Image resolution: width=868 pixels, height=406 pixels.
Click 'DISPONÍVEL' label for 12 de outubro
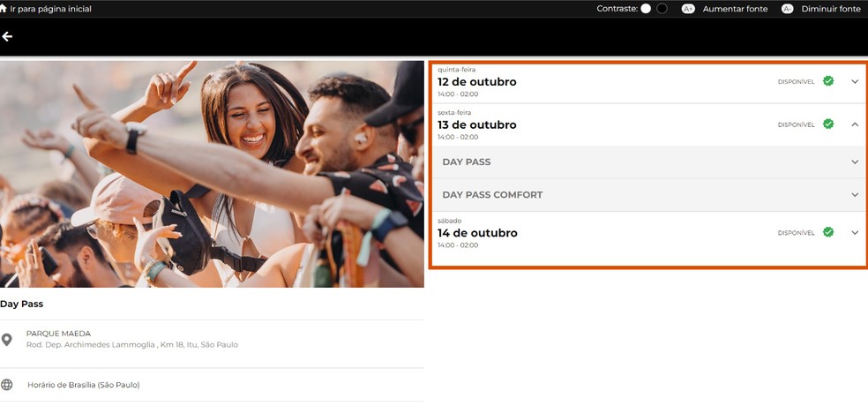point(796,82)
